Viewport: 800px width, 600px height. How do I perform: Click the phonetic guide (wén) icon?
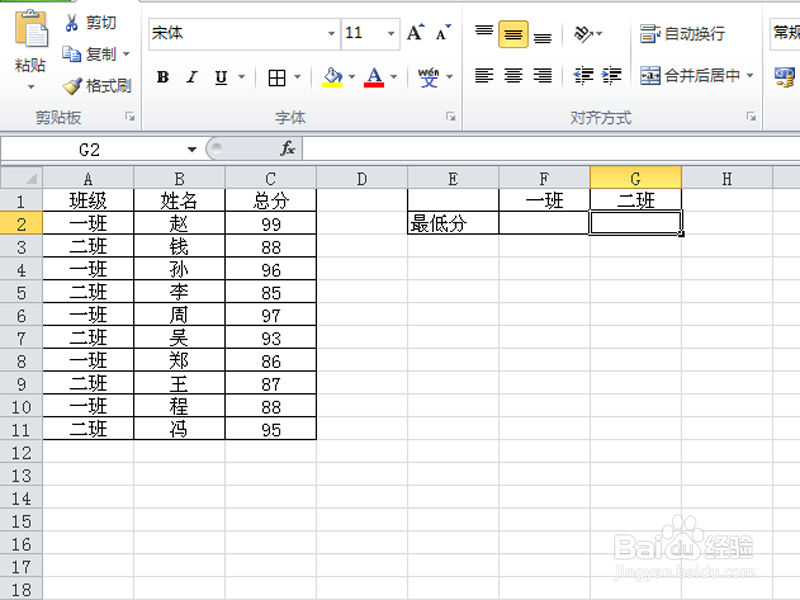coord(429,78)
